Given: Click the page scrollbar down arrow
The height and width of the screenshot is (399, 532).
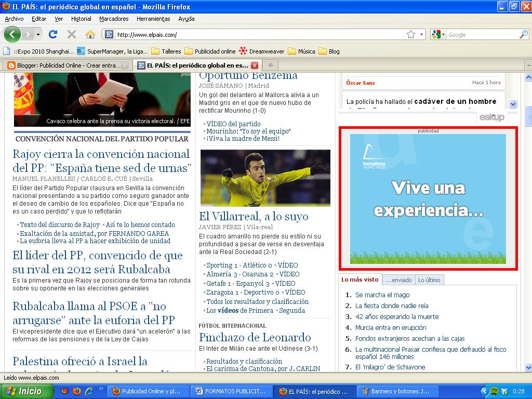Looking at the screenshot, I should (x=528, y=367).
